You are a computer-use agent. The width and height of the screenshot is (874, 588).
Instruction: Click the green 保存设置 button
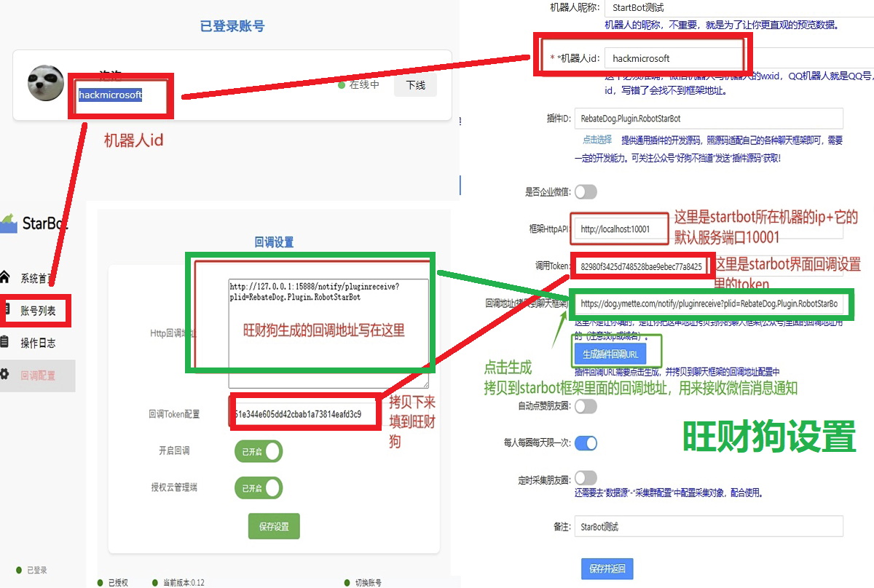click(x=274, y=526)
